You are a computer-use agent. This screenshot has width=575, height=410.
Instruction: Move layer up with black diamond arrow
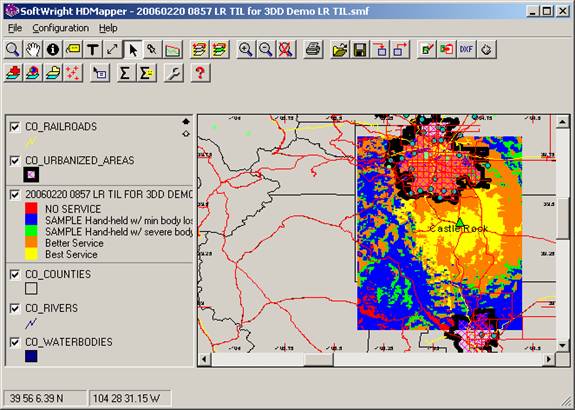coord(186,121)
